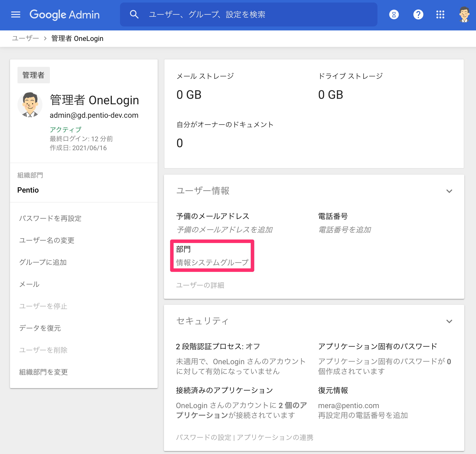Click 作成日: 2021/06/16 text
Screen dimensions: 476x454
coord(78,148)
